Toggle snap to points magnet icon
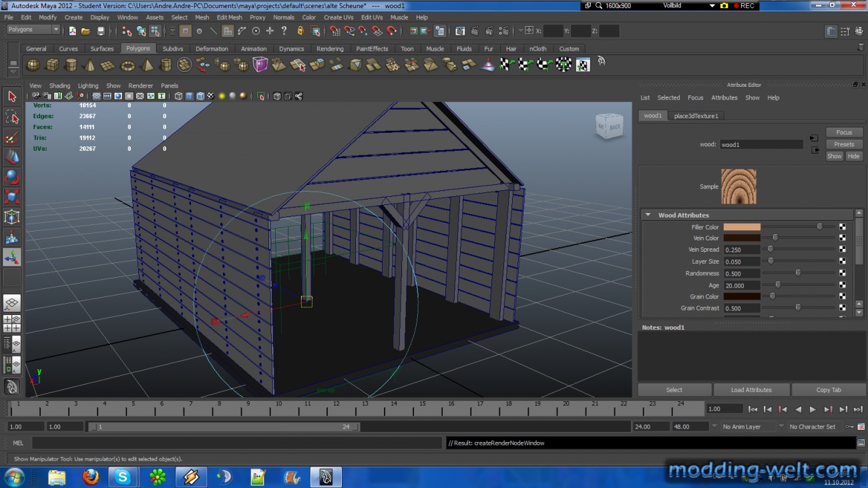Screen dimensions: 868x488 pos(363,31)
